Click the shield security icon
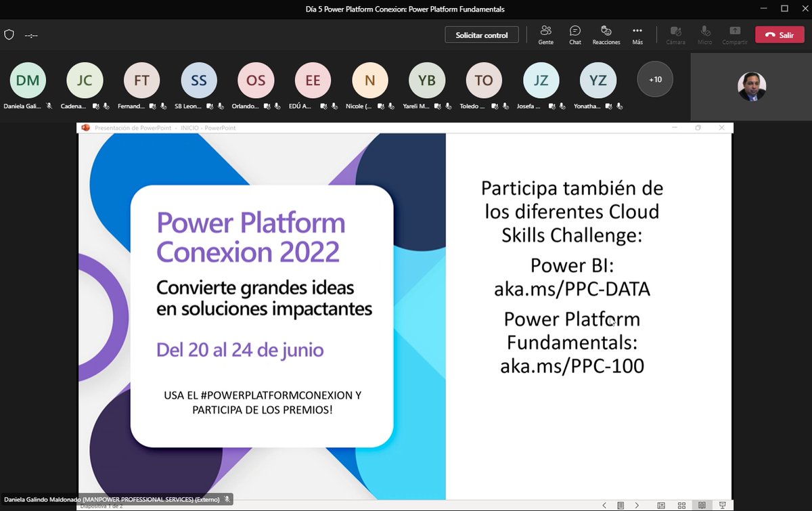Viewport: 812px width, 511px height. tap(9, 35)
